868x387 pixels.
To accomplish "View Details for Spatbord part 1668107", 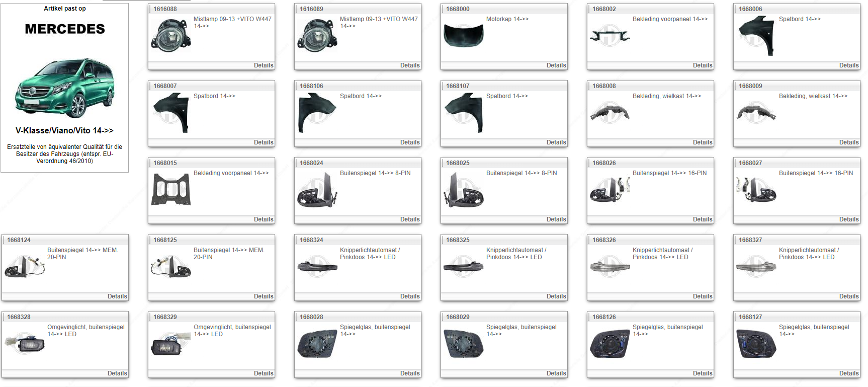I will [556, 142].
